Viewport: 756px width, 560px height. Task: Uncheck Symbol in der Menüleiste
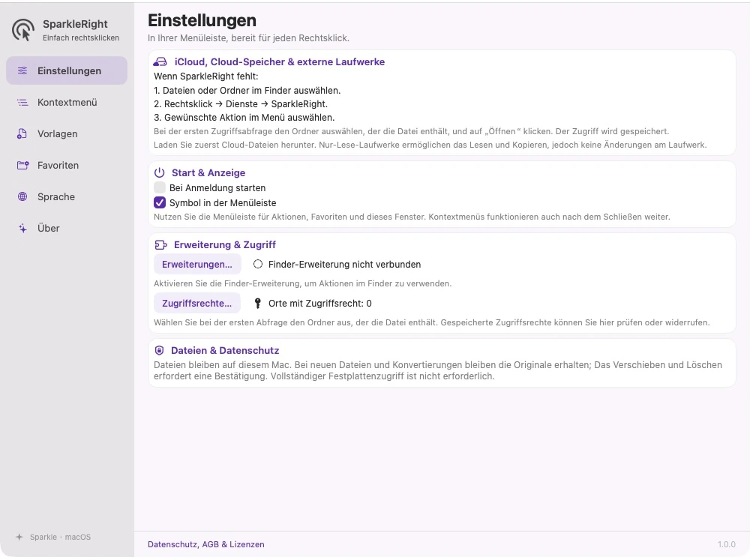point(160,202)
